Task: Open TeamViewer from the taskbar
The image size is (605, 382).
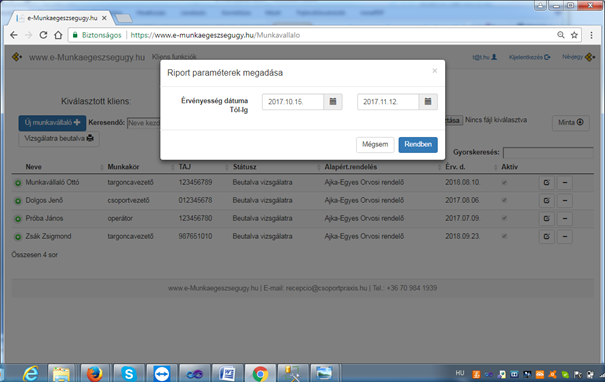Action: [x=161, y=374]
